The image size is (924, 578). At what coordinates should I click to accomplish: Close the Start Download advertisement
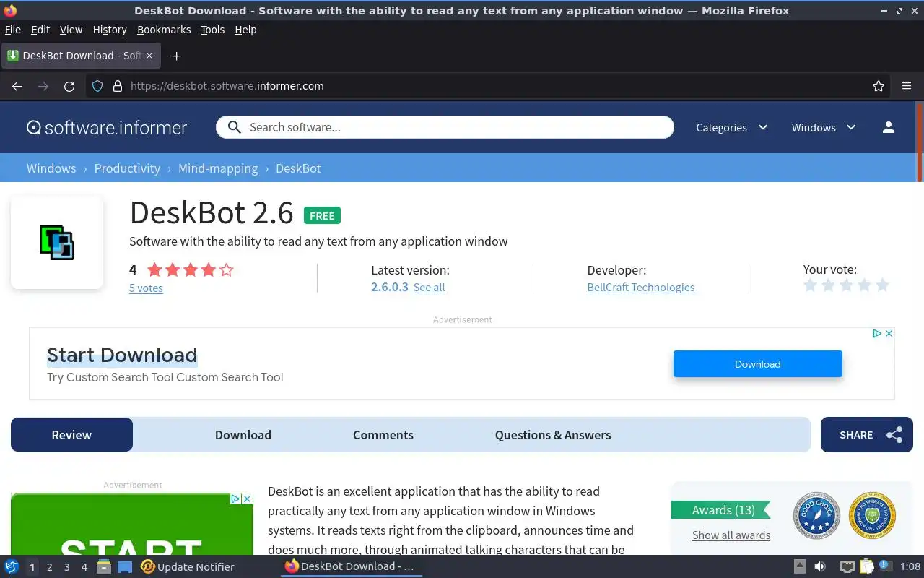(889, 333)
